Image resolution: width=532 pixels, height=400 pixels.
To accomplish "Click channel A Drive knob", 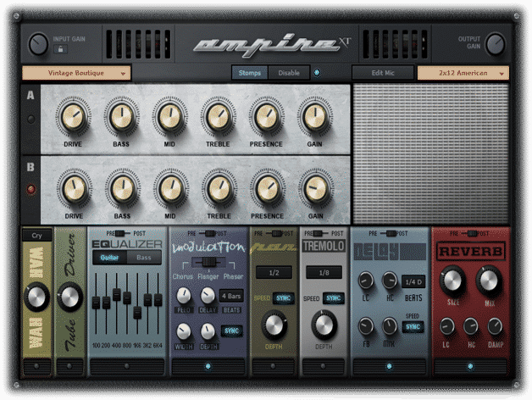I will point(73,117).
